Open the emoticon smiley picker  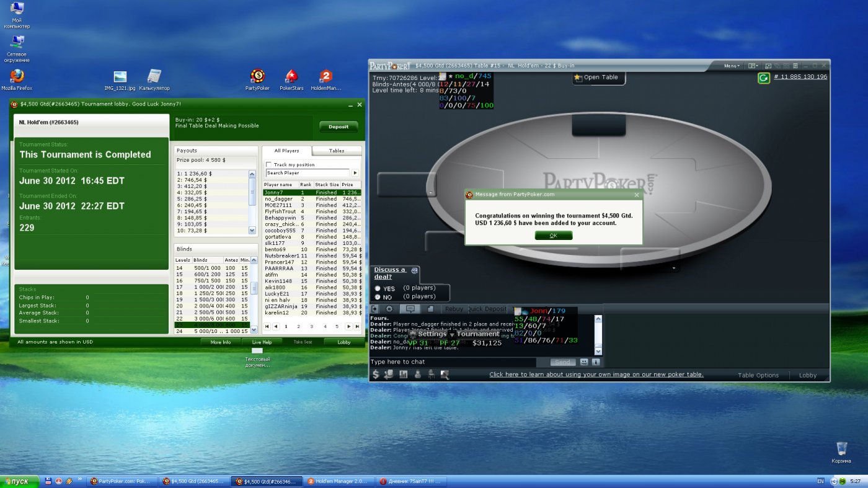tap(583, 362)
